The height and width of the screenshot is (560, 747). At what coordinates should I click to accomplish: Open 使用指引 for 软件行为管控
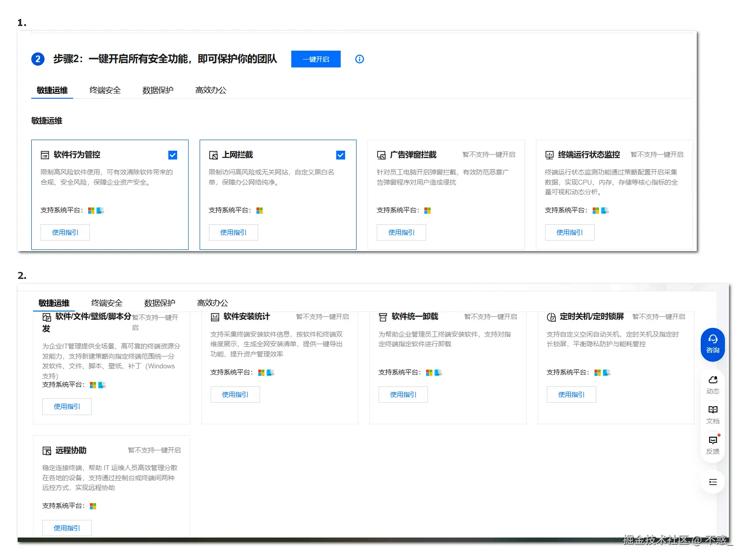click(x=65, y=232)
